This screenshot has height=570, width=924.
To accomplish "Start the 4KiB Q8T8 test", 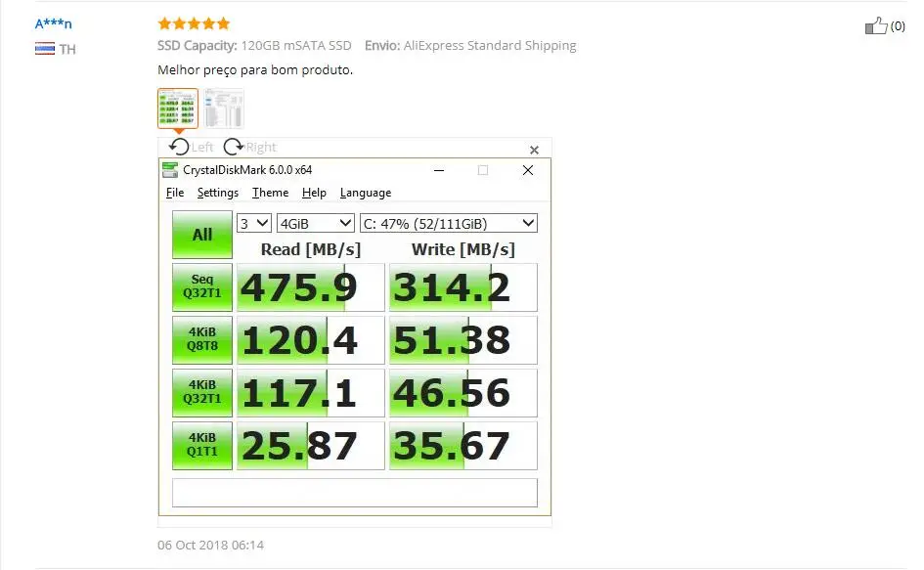I will point(202,339).
